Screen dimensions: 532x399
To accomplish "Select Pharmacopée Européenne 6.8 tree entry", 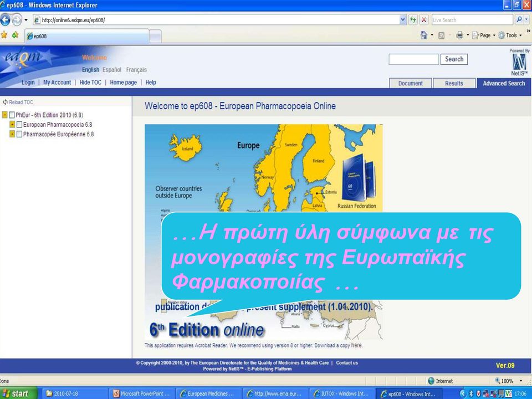I will [58, 134].
